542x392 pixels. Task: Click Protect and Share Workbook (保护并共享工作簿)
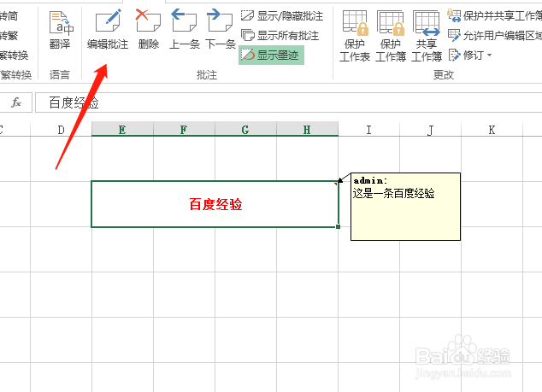(x=494, y=16)
